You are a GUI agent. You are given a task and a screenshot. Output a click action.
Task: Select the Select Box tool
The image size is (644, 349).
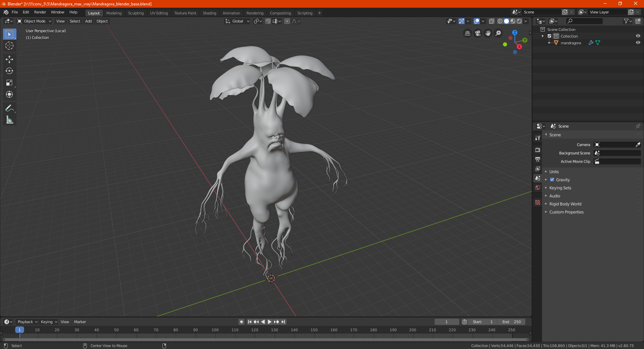pyautogui.click(x=9, y=34)
